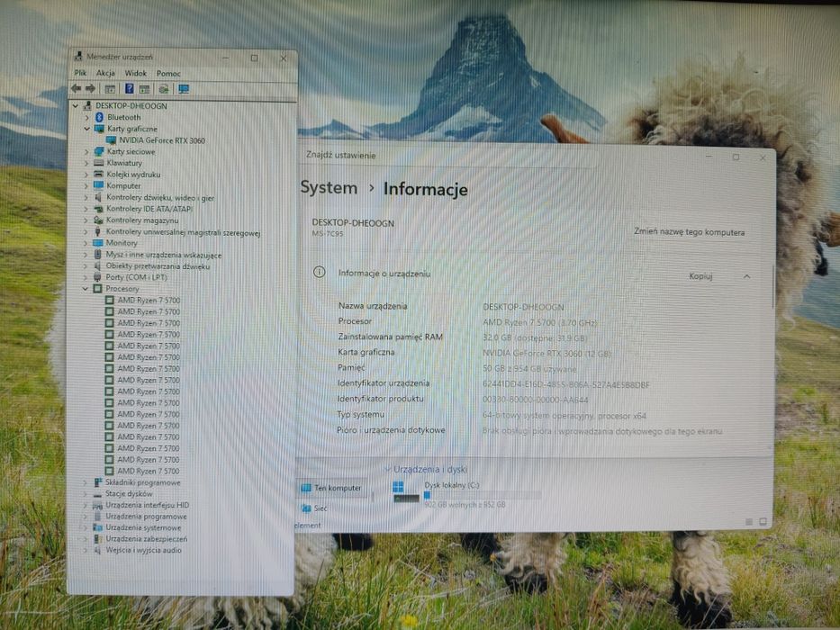This screenshot has height=630, width=840.
Task: Expand the Składniki programowe node
Action: pos(85,482)
